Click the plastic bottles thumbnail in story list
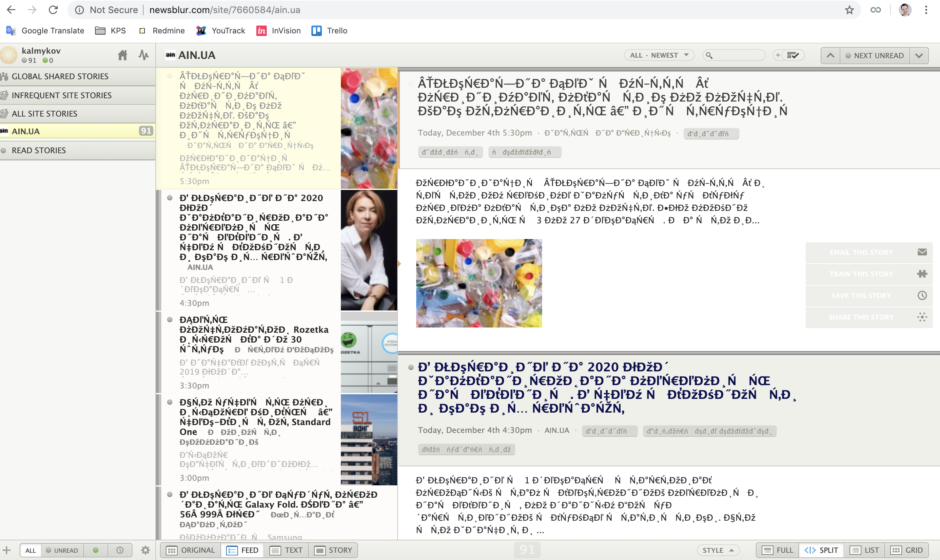Viewport: 940px width, 560px height. pyautogui.click(x=369, y=128)
